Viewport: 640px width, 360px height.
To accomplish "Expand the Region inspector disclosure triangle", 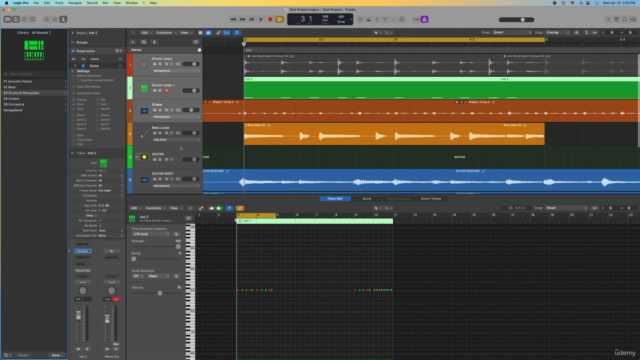I will [x=73, y=33].
